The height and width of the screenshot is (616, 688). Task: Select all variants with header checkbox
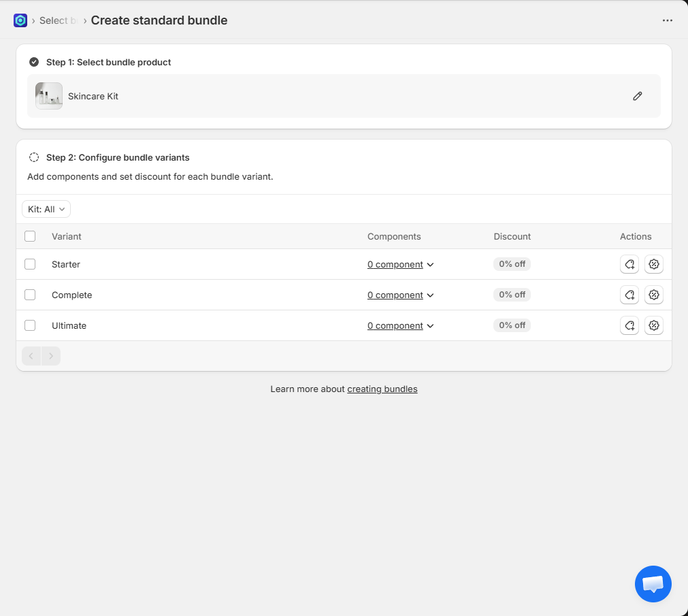coord(30,236)
